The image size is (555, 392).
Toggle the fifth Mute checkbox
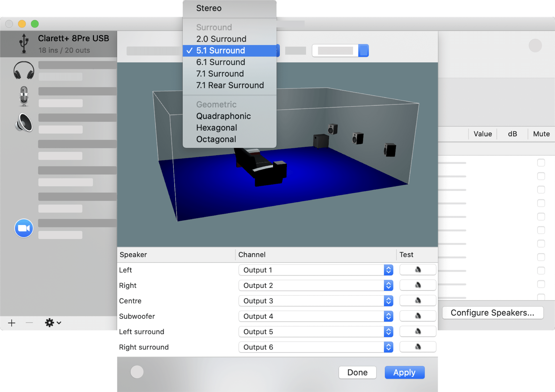point(541,217)
